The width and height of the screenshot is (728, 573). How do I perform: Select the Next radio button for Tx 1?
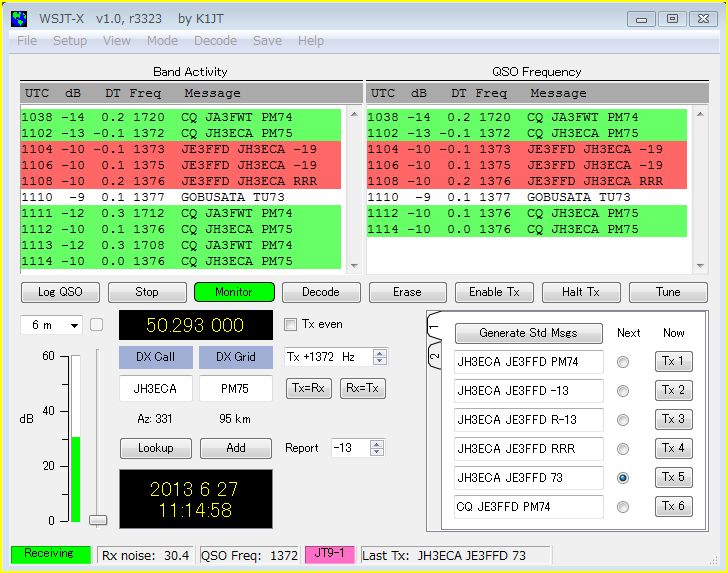pyautogui.click(x=623, y=362)
